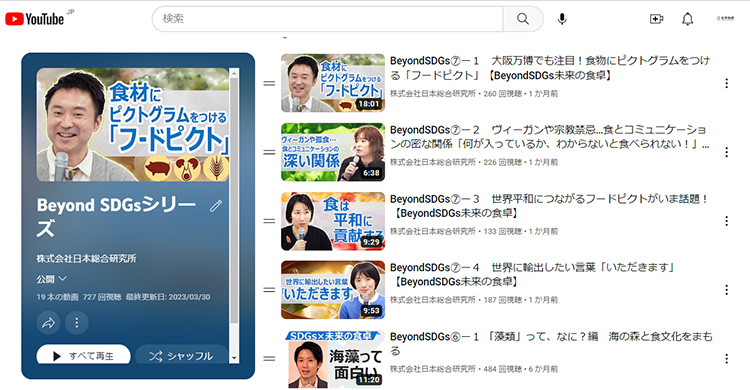Open more options for BeyondSDGs⑦－1 video
Screen dimensions: 750x390
[726, 83]
